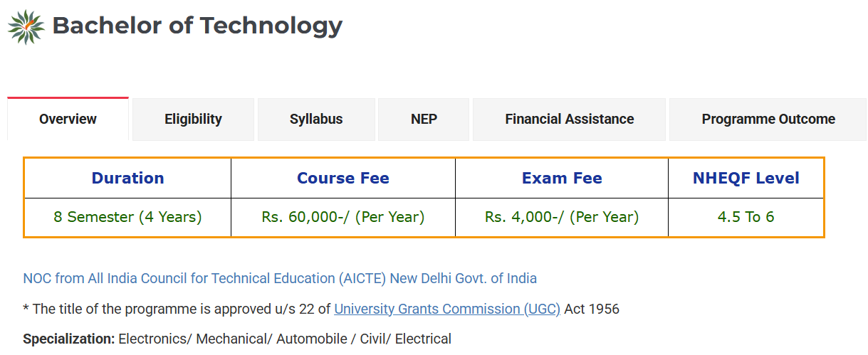Image resolution: width=868 pixels, height=355 pixels.
Task: Click the Rs. 60,000 course fee value
Action: point(343,217)
